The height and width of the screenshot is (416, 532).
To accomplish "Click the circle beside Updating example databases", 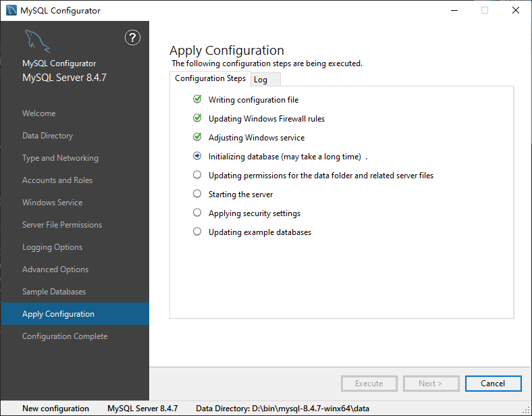I will coord(197,232).
